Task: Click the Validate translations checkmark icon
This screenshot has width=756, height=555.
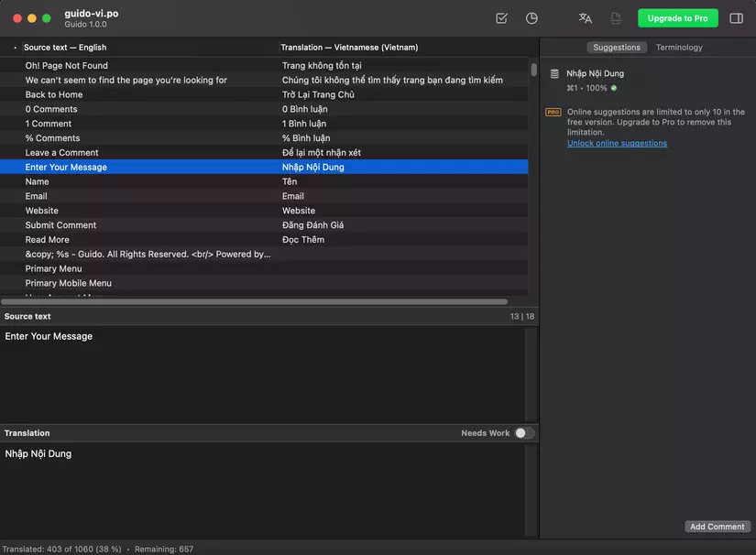Action: click(x=501, y=18)
